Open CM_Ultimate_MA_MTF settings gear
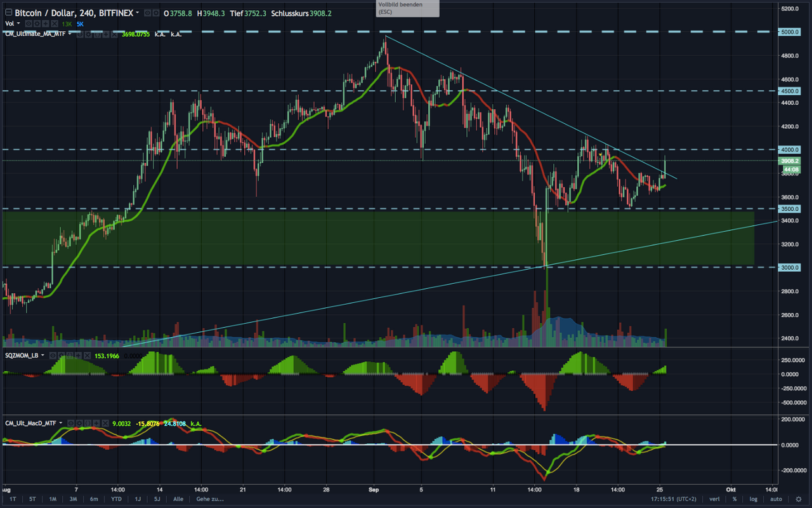 88,34
